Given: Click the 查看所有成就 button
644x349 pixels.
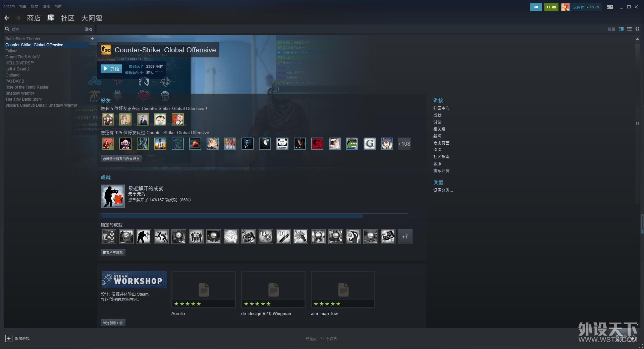Looking at the screenshot, I should 113,252.
